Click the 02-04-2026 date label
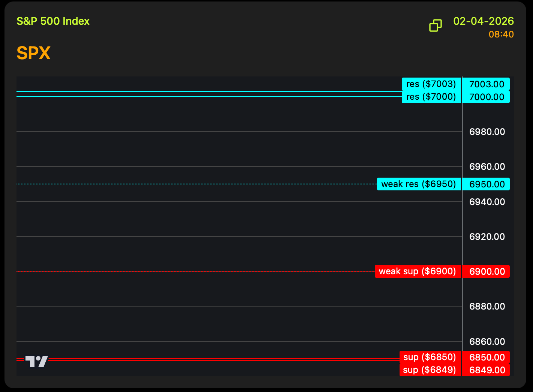 [x=483, y=21]
